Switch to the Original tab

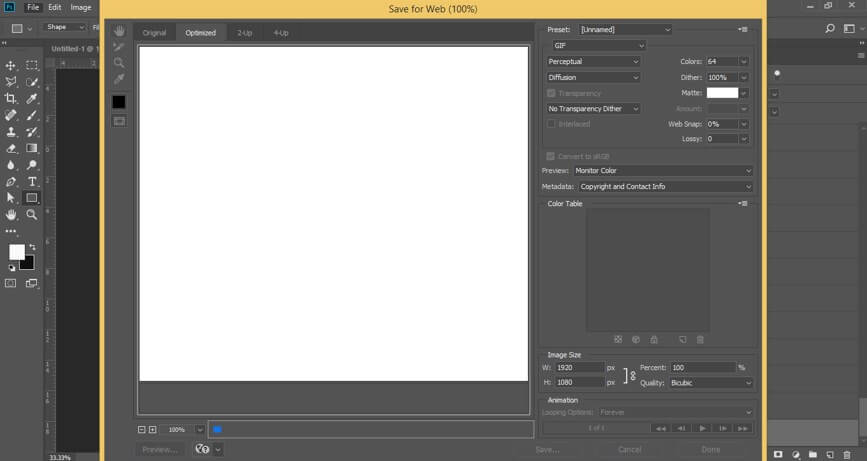(x=154, y=33)
